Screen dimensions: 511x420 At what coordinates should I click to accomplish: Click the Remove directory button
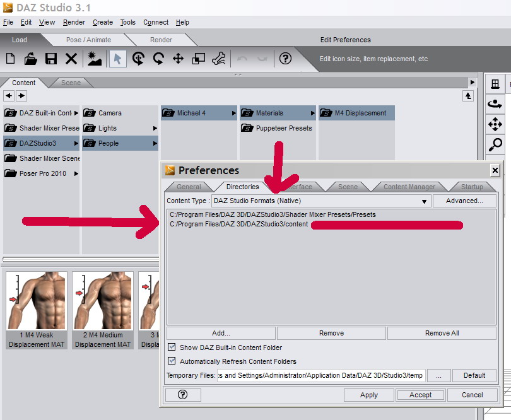[331, 333]
